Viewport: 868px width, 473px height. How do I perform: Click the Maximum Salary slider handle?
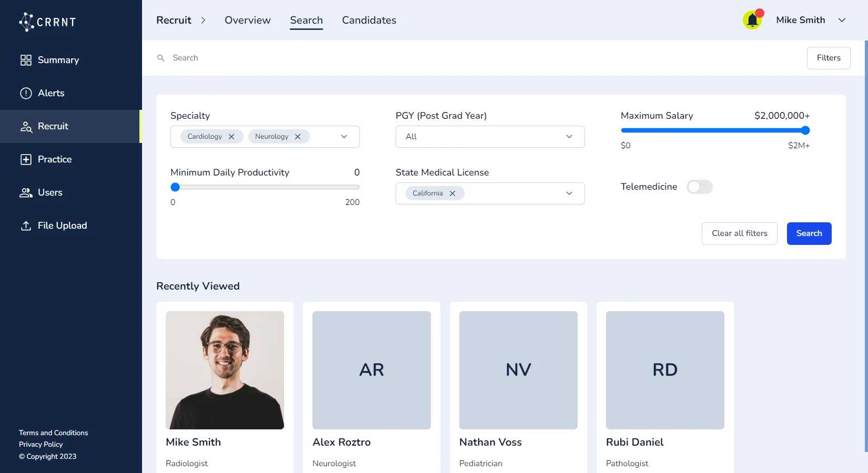805,130
